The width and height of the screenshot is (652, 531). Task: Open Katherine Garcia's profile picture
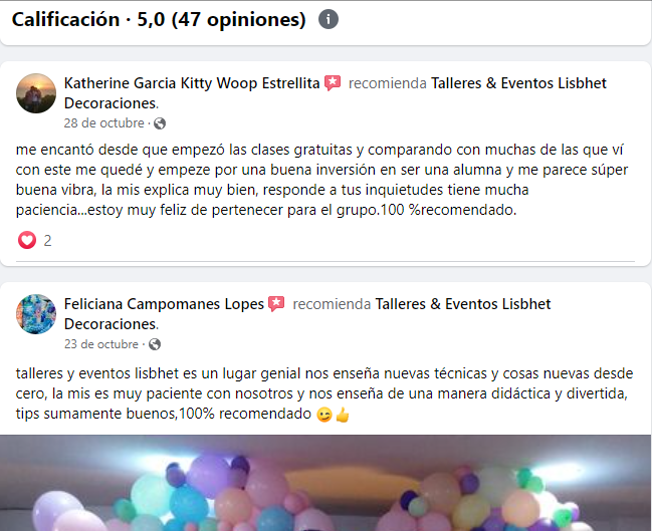click(36, 93)
